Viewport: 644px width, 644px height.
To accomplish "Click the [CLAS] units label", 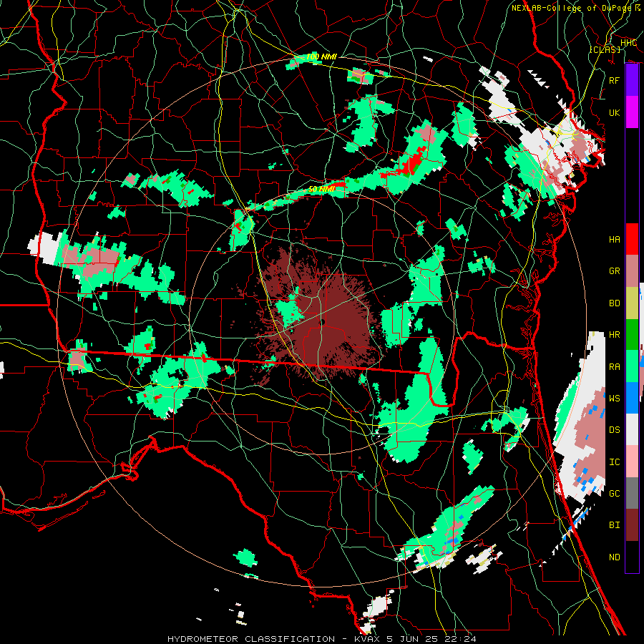I will click(605, 49).
